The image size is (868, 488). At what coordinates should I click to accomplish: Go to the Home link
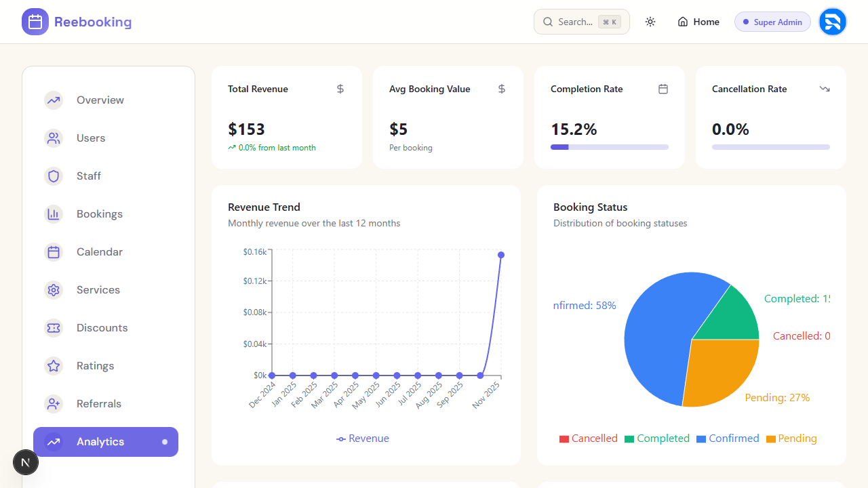[698, 22]
